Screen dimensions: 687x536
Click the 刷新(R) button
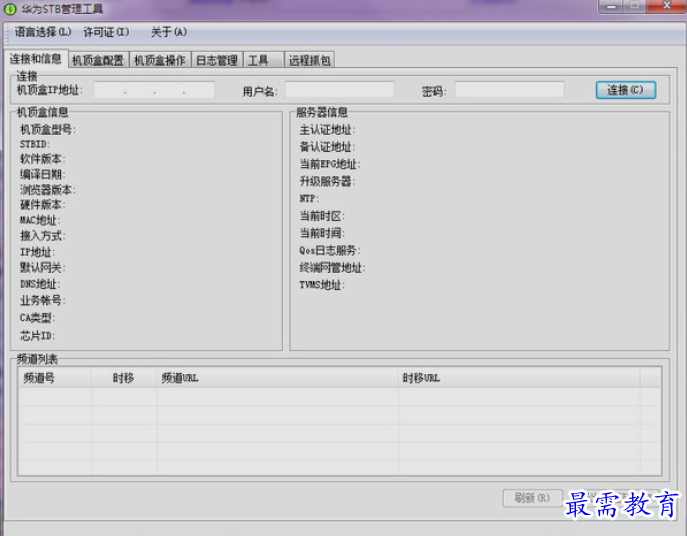click(x=532, y=498)
